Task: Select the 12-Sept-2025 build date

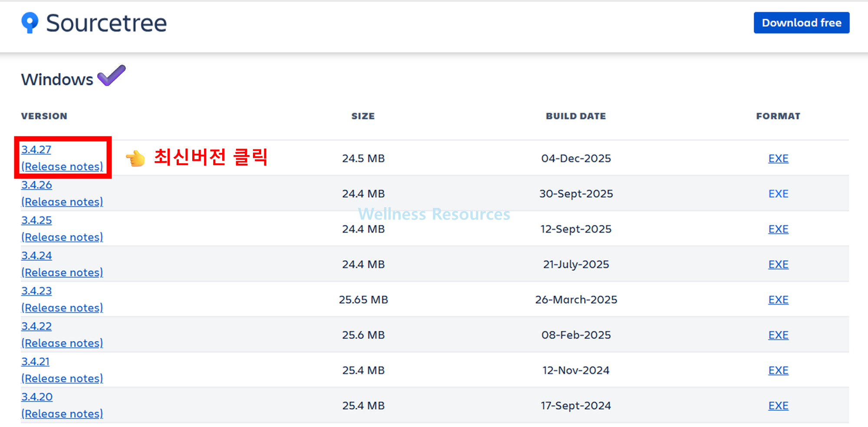Action: pyautogui.click(x=576, y=229)
